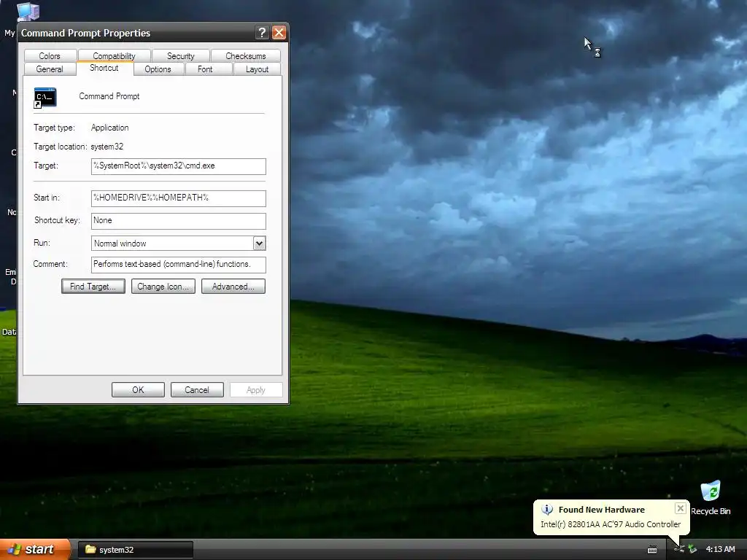Click the keyboard icon in the taskbar
Screen dimensions: 747x560
click(652, 550)
